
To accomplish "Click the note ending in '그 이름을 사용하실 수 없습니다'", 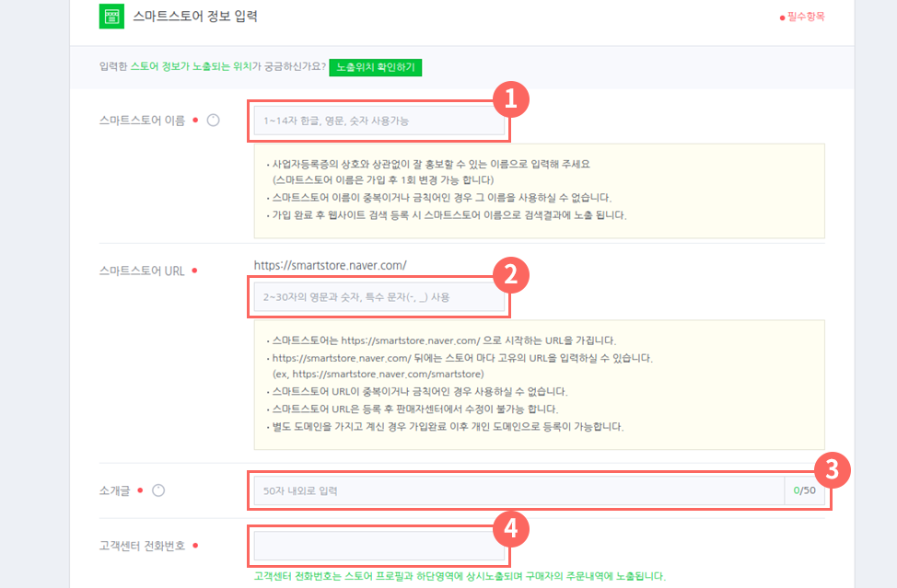I will (439, 198).
